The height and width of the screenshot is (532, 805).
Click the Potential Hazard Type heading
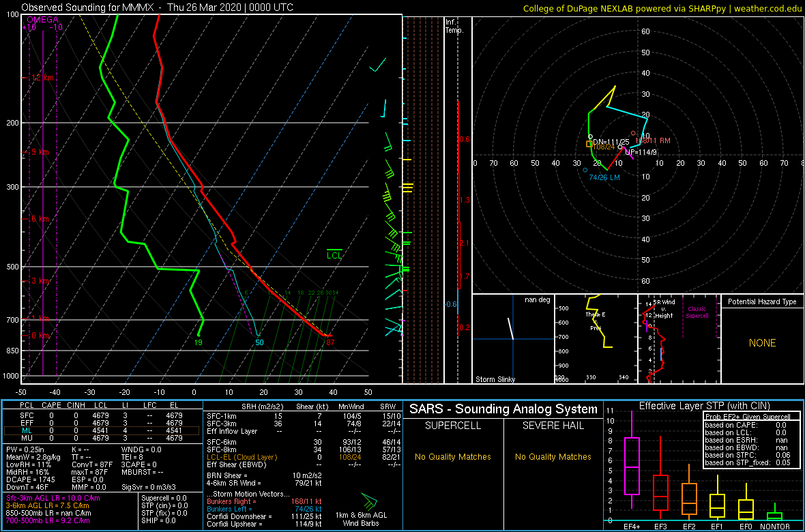762,302
